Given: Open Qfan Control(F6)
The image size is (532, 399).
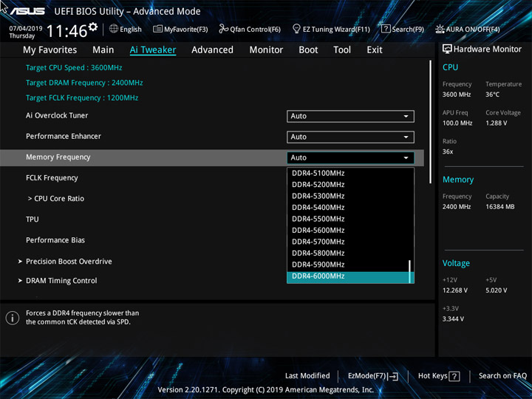Looking at the screenshot, I should click(x=255, y=30).
